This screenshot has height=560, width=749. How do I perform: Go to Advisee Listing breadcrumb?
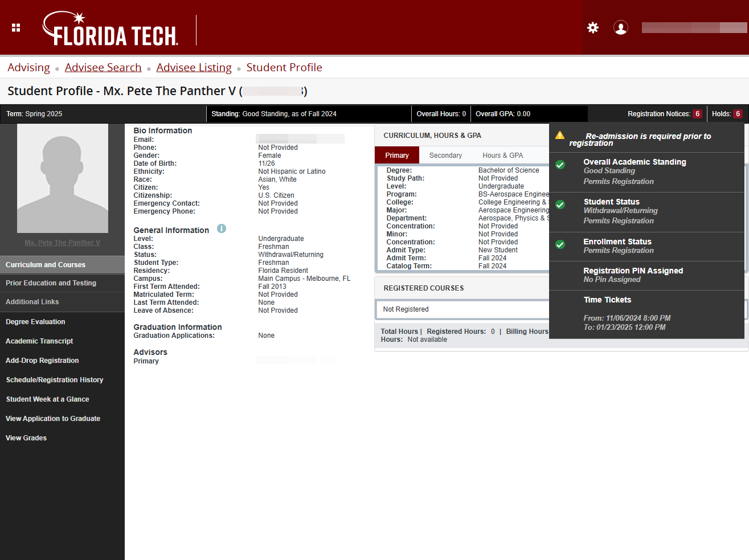tap(194, 67)
